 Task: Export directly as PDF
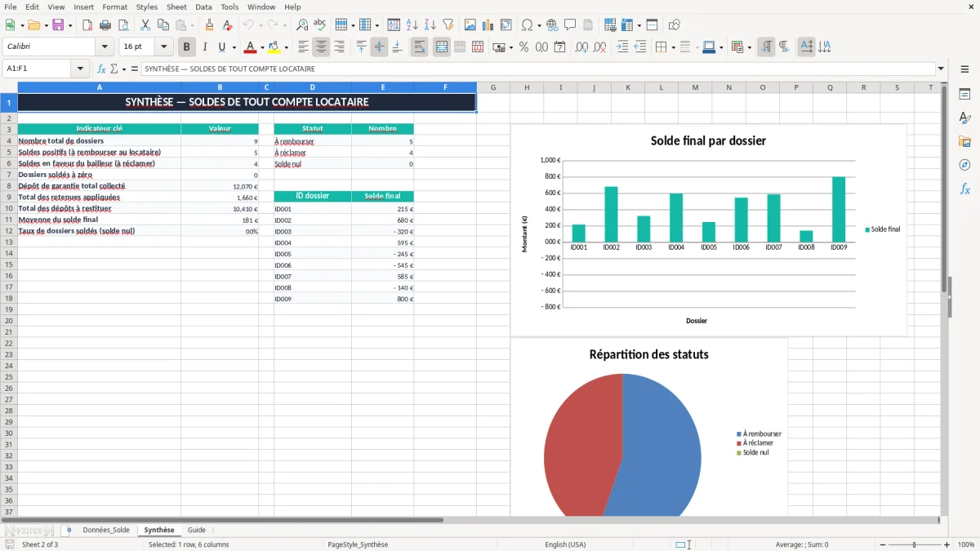87,25
